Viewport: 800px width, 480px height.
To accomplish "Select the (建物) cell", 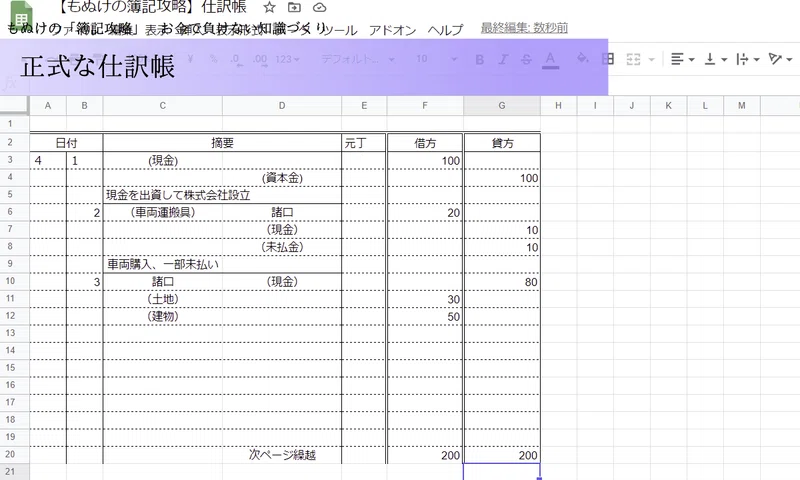I will [163, 316].
